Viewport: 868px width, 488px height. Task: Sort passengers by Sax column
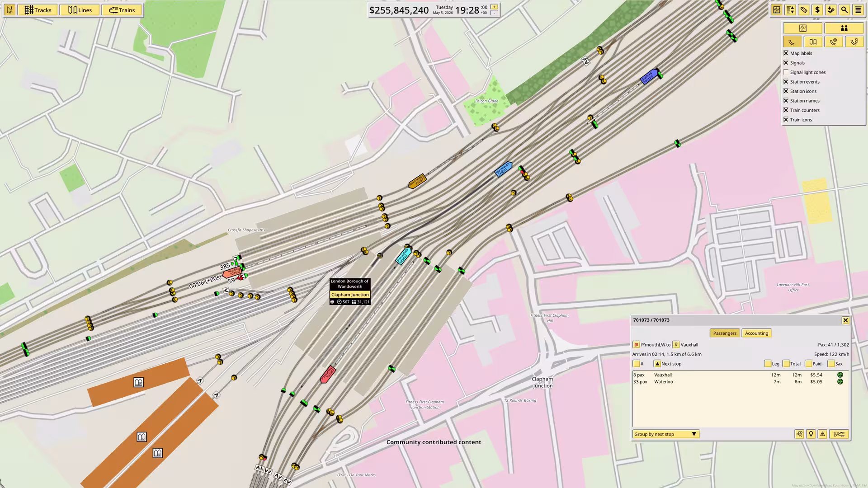tap(831, 363)
